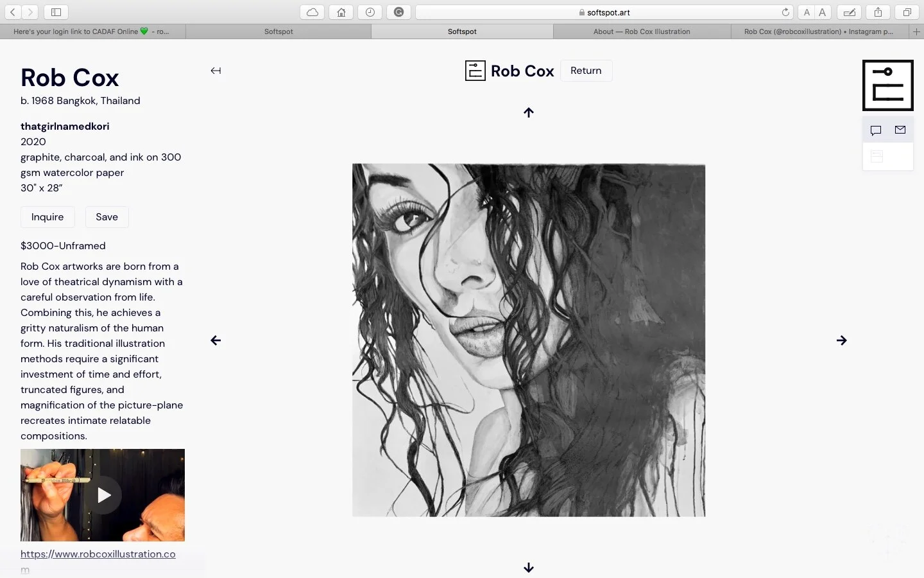
Task: Go forward with the Safari forward arrow
Action: click(x=30, y=12)
